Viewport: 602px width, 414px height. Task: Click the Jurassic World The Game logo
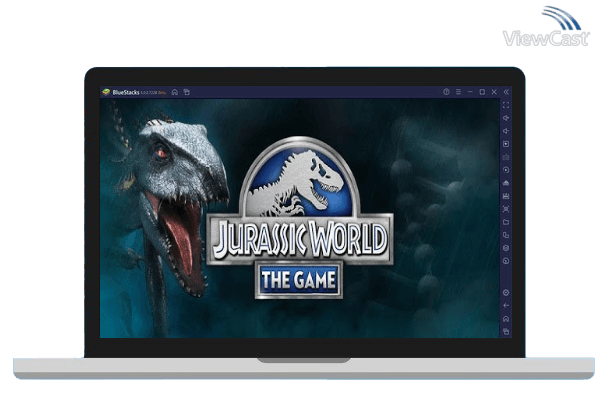point(300,218)
